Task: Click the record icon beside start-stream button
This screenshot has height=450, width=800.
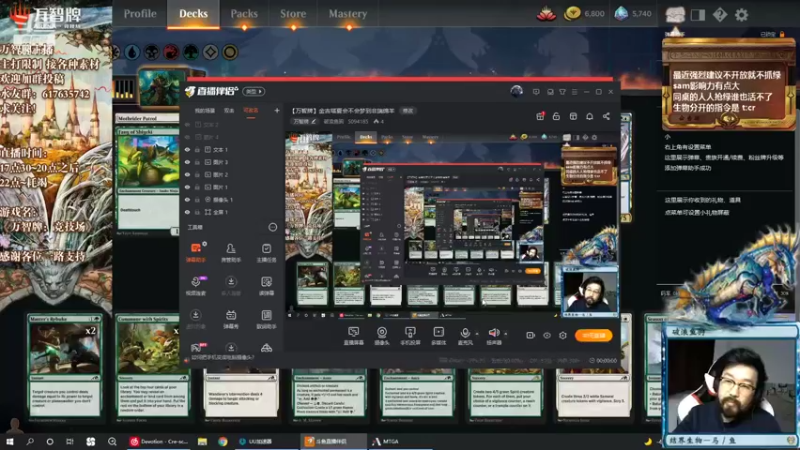Action: tap(530, 335)
